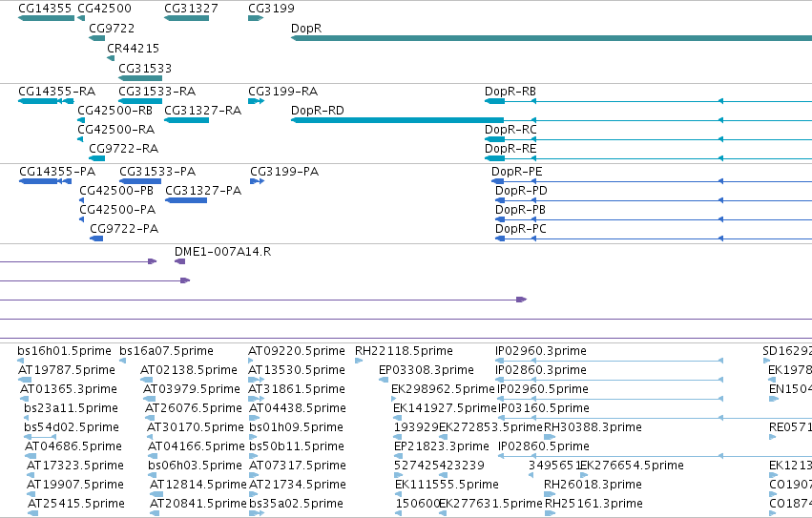The image size is (812, 518).
Task: Select the IP02860.5prime EST label
Action: [544, 447]
